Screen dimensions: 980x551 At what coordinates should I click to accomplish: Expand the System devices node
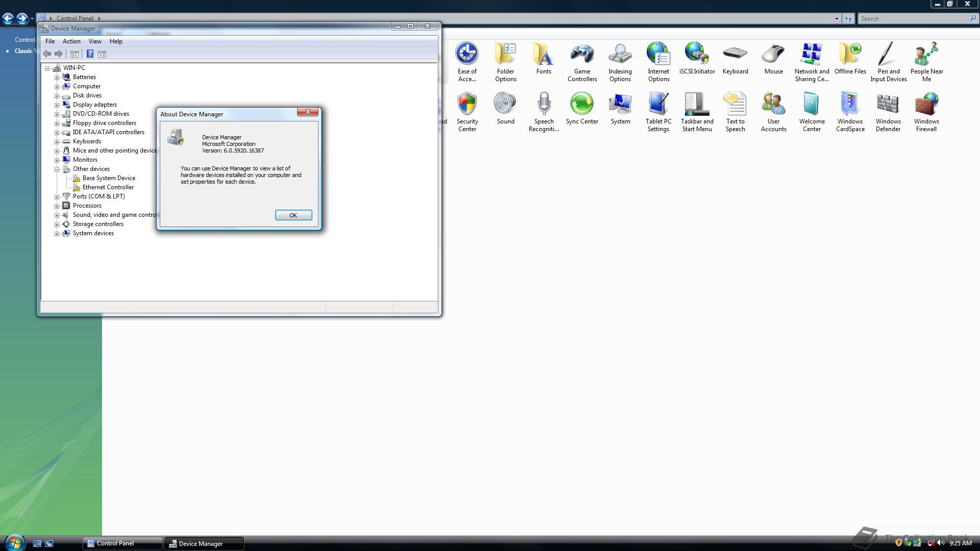pyautogui.click(x=57, y=234)
